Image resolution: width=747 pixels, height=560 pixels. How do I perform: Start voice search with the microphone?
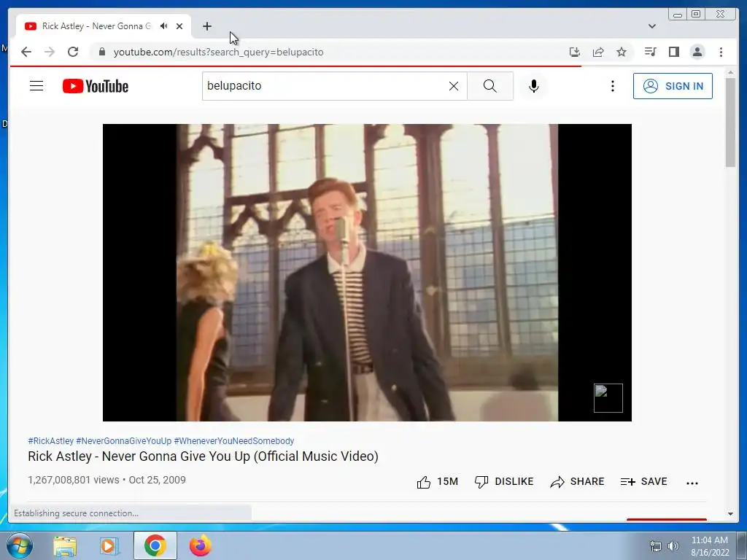point(533,86)
